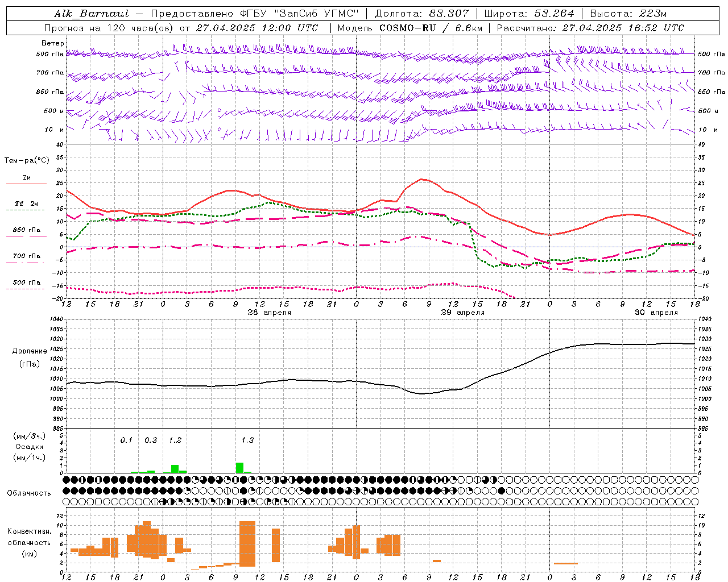
Task: Click the 29 апреля date label
Action: [462, 313]
